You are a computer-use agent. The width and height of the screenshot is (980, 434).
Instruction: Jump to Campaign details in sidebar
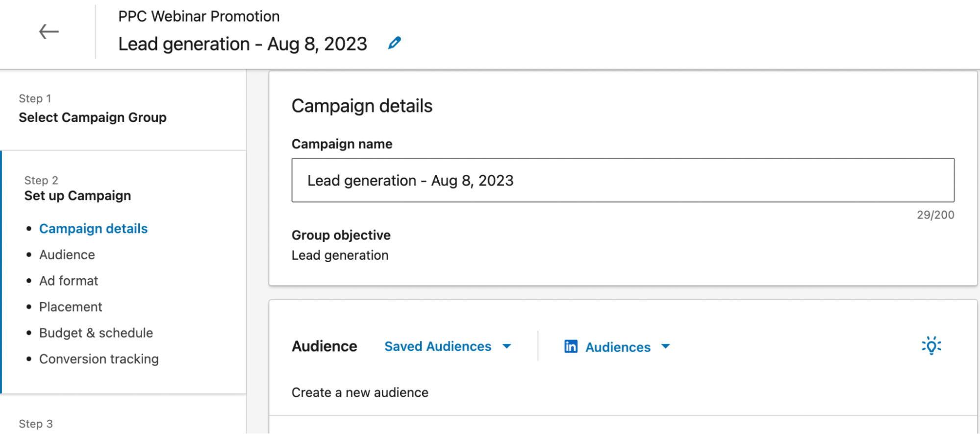pyautogui.click(x=93, y=229)
